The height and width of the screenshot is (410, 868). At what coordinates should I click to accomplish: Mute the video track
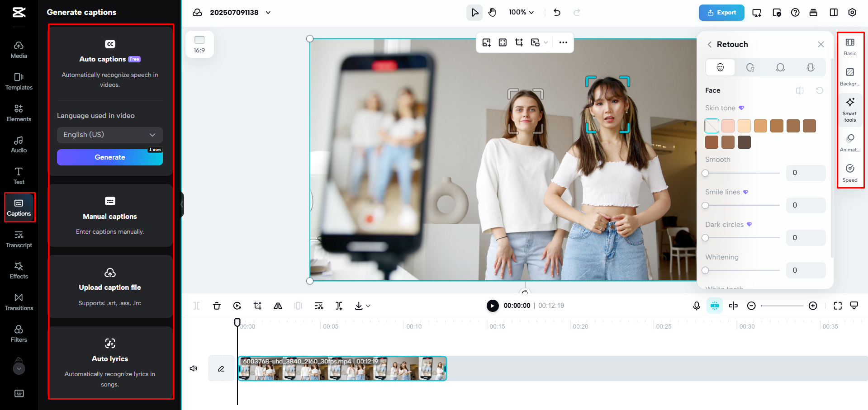[194, 368]
